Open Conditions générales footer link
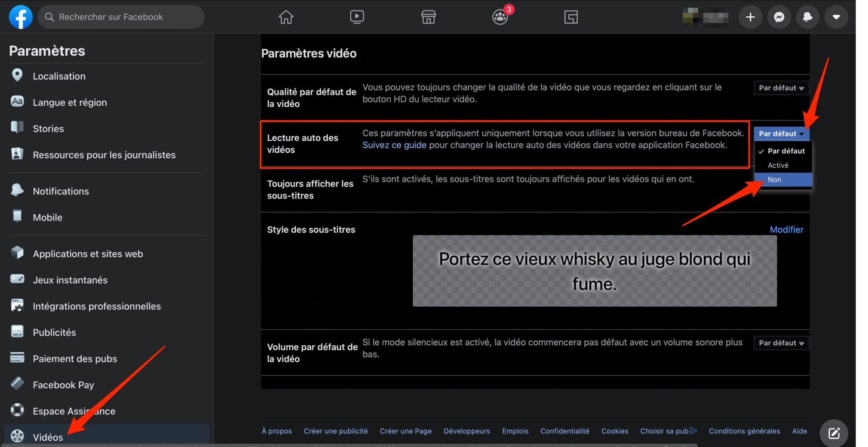Image resolution: width=868 pixels, height=447 pixels. pyautogui.click(x=744, y=431)
